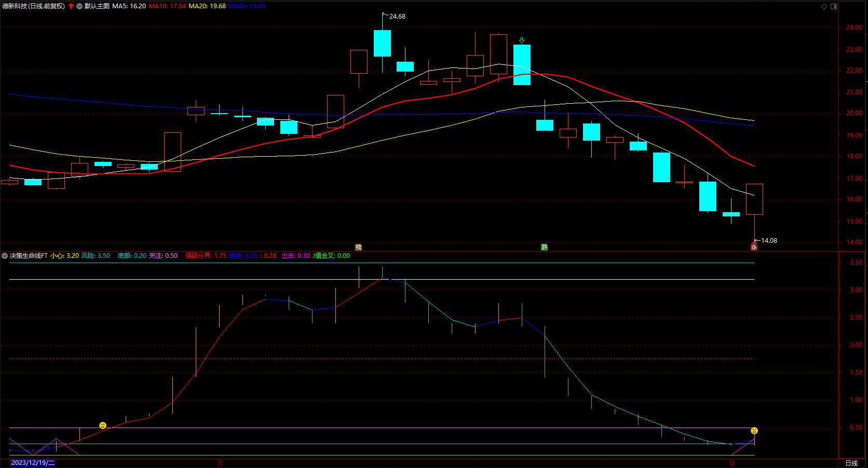Select the MA10: 17.54 readout
This screenshot has height=468, width=868.
(x=167, y=6)
